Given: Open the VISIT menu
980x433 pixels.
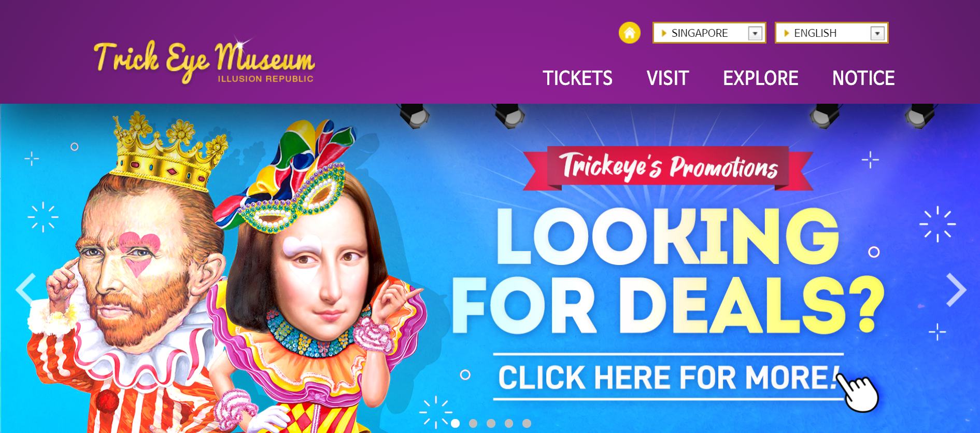Looking at the screenshot, I should (667, 78).
